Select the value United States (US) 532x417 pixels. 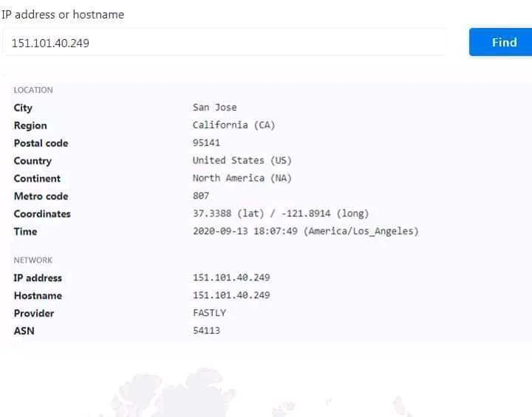pyautogui.click(x=242, y=160)
